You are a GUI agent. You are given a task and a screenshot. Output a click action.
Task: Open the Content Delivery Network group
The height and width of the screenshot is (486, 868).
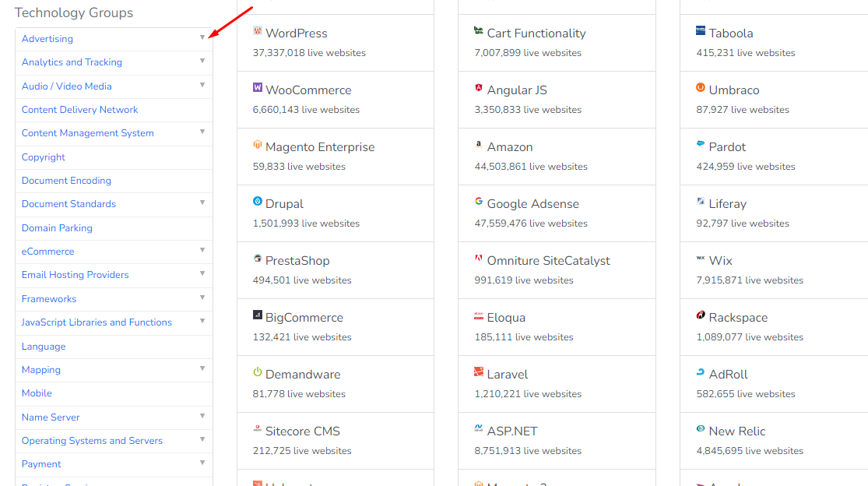coord(79,110)
